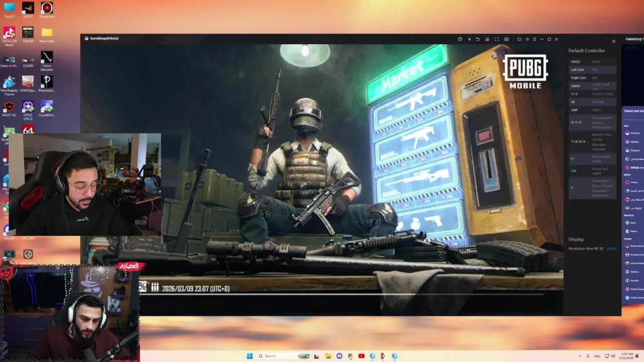644x362 pixels.
Task: Click the ENG language indicator in tray
Action: point(597,356)
